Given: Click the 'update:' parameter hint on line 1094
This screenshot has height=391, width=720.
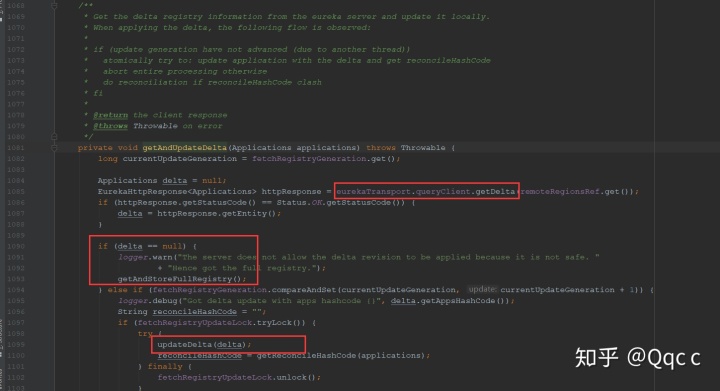Looking at the screenshot, I should pos(482,290).
